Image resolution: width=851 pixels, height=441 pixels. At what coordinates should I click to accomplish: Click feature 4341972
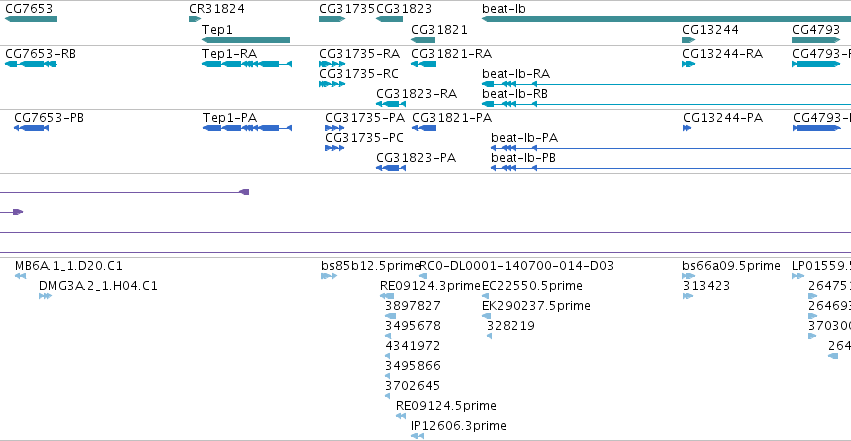[x=412, y=346]
